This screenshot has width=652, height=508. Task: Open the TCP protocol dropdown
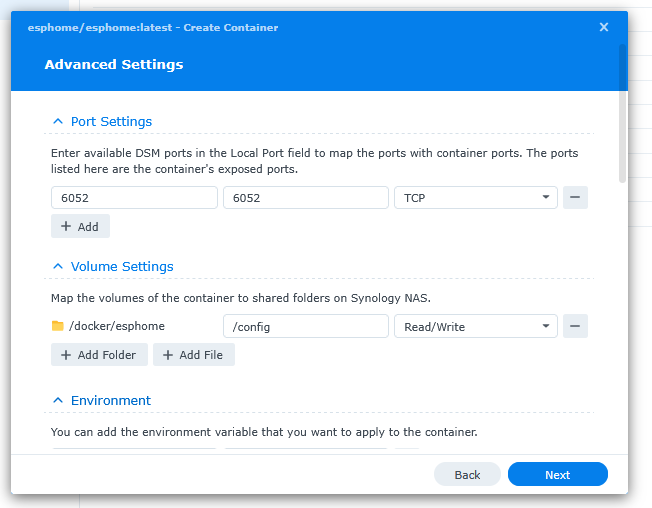pos(476,197)
